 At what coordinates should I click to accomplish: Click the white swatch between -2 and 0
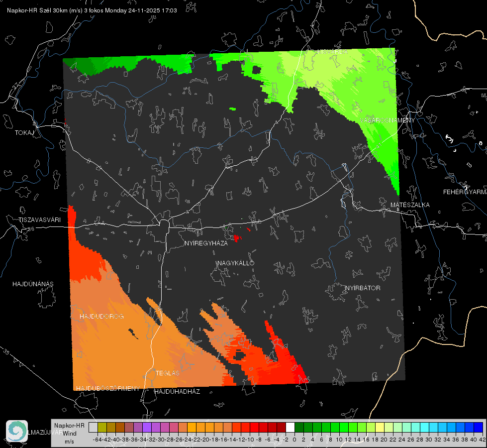(290, 428)
